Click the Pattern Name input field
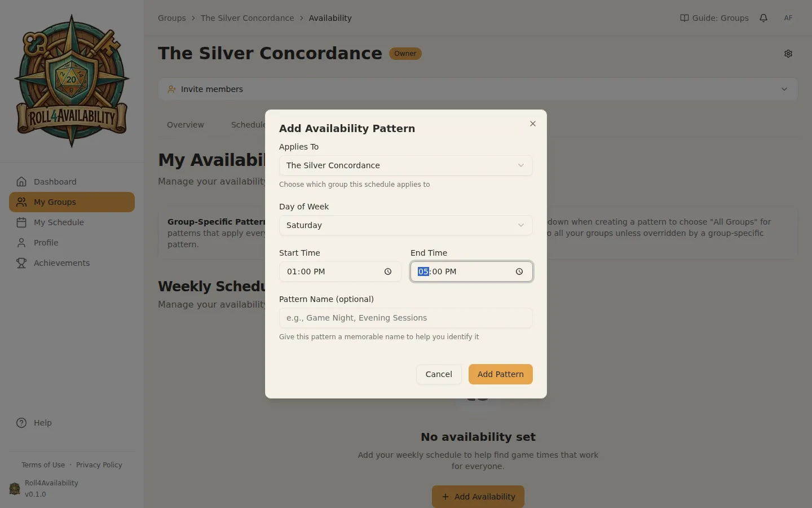The width and height of the screenshot is (812, 508). [405, 318]
